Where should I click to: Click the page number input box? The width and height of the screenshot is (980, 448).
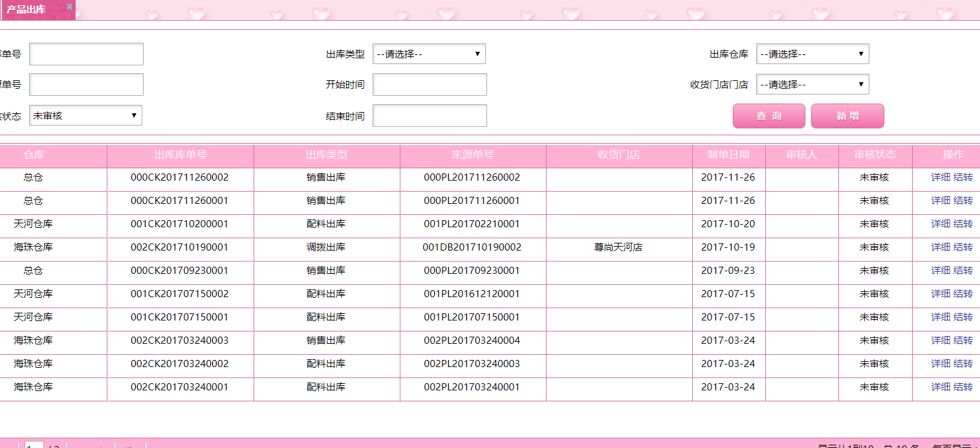click(34, 445)
